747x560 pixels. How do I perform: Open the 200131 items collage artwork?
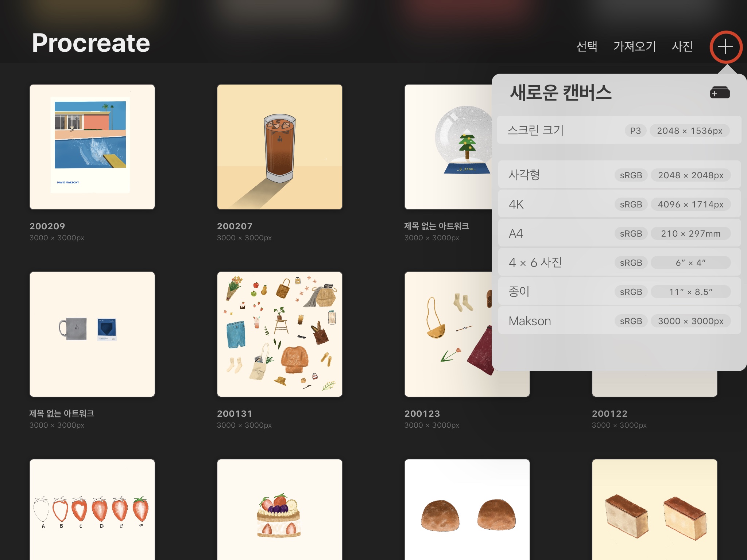(280, 334)
